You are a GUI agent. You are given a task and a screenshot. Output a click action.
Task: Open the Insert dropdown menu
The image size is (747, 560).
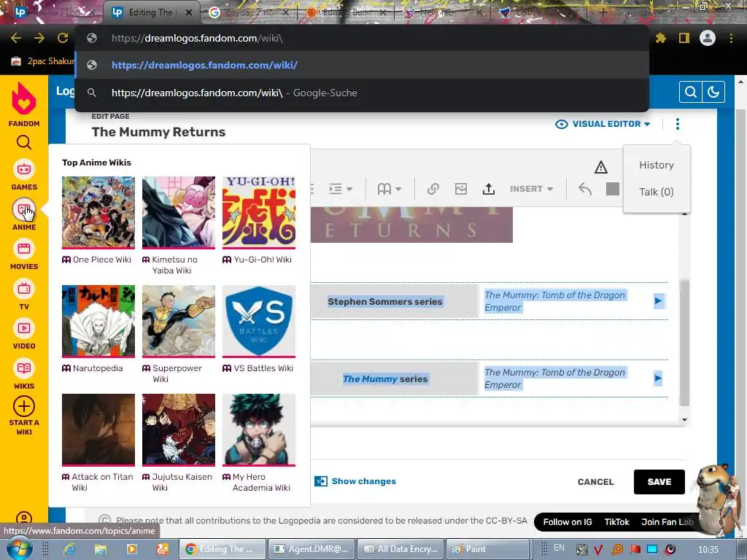click(x=531, y=189)
